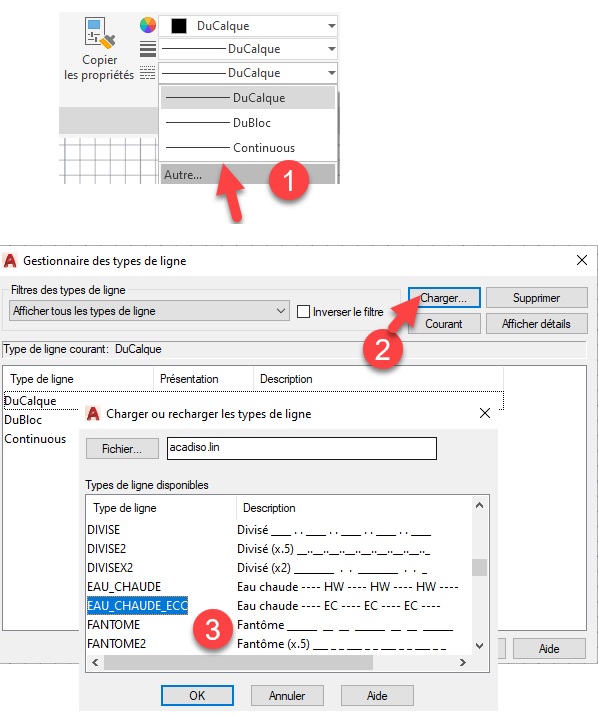
Task: Select Autre... in the linetype list
Action: 248,174
